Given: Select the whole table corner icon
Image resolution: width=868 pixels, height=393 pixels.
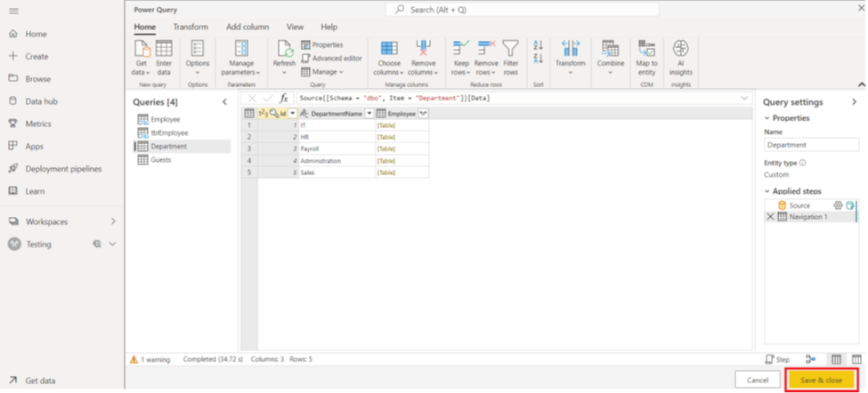Looking at the screenshot, I should tap(249, 113).
